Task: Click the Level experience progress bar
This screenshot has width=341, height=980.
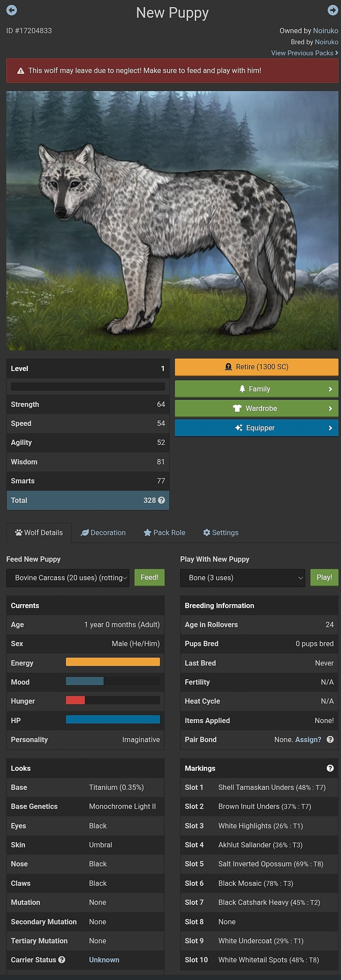Action: (x=88, y=387)
